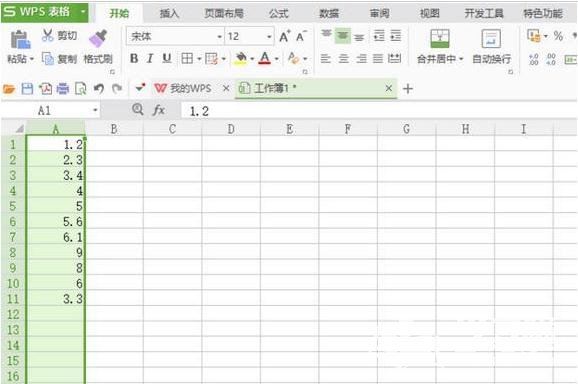578x384 pixels.
Task: Open the 公式 ribbon tab
Action: tap(278, 14)
